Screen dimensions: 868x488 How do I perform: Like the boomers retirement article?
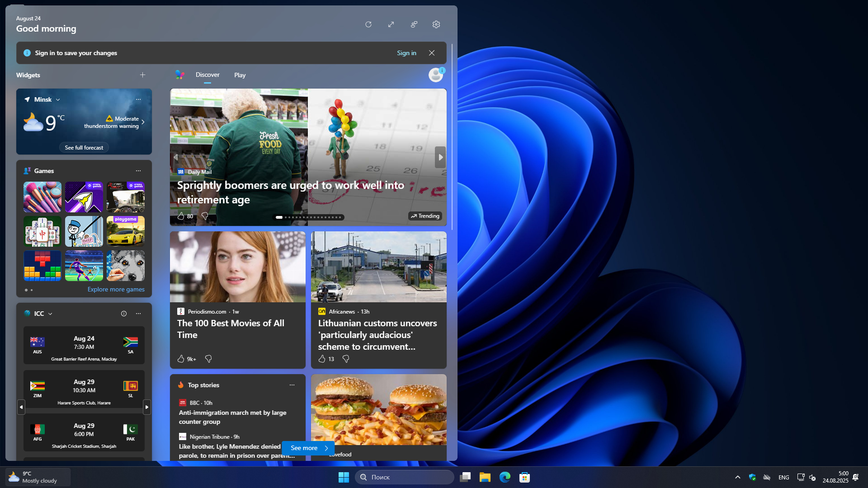181,216
